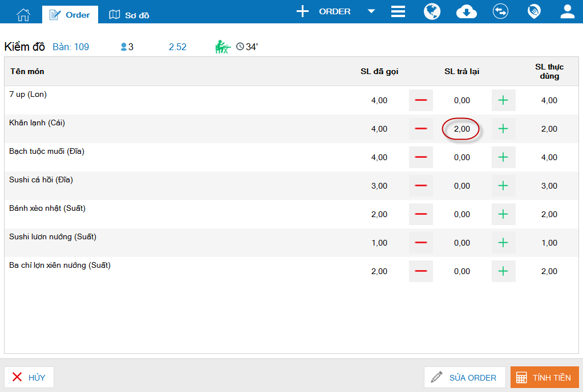Image resolution: width=583 pixels, height=392 pixels.
Task: Decrease returned quantity for Bạch tuộc muối
Action: tap(421, 157)
